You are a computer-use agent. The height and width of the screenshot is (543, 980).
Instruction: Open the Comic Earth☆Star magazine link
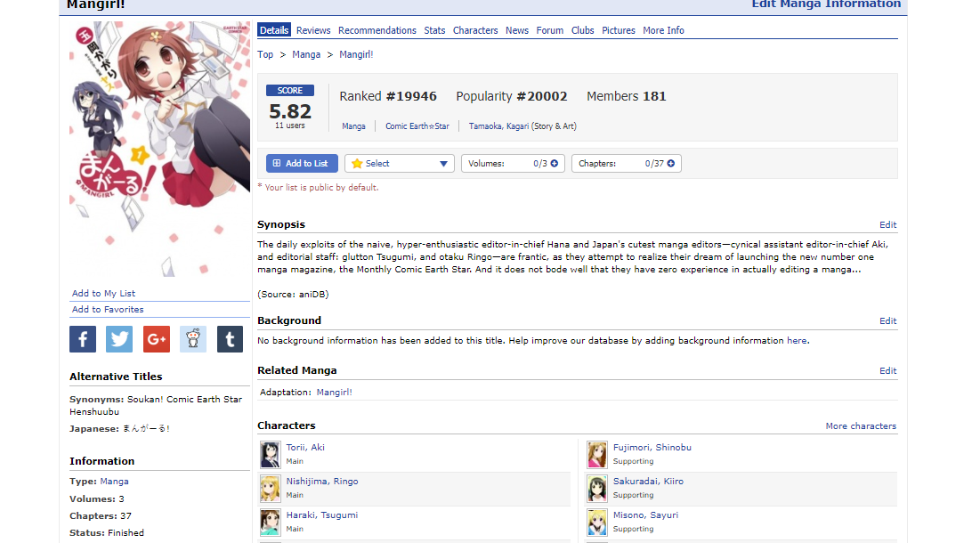click(x=417, y=126)
